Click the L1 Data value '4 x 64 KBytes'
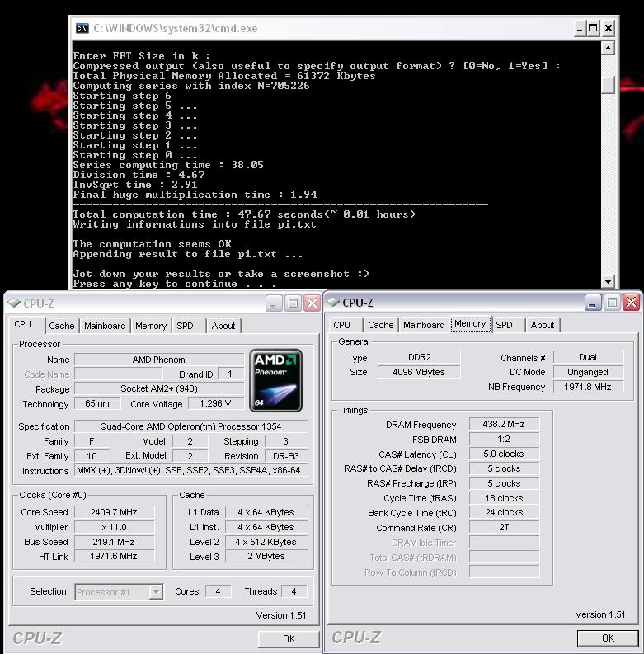Viewport: 644px width, 654px height. [266, 512]
